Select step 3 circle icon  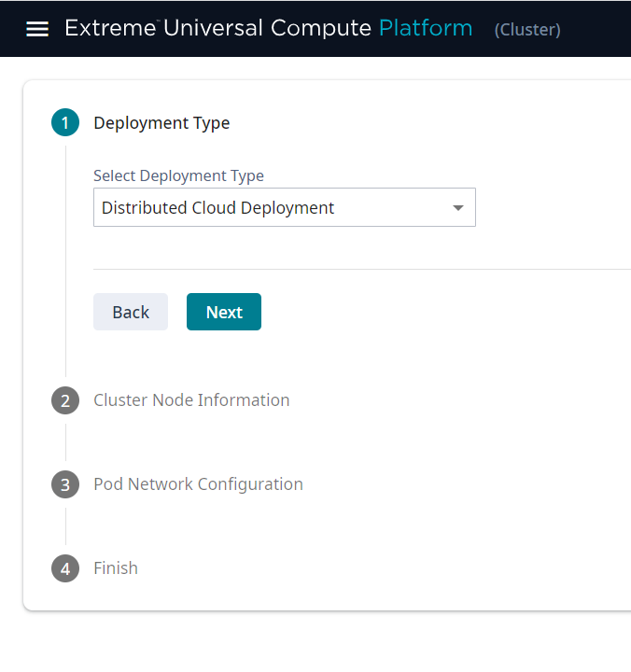[65, 484]
